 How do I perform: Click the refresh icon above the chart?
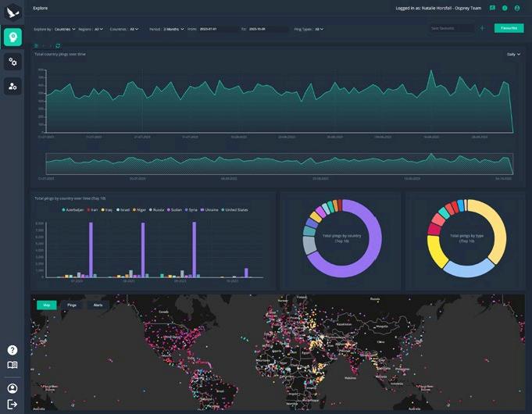[58, 45]
